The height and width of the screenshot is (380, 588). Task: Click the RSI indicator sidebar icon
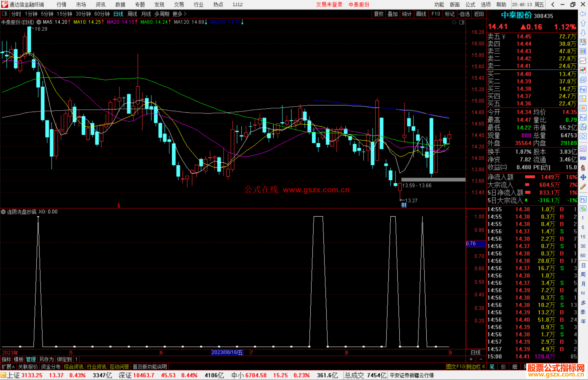pos(583,158)
